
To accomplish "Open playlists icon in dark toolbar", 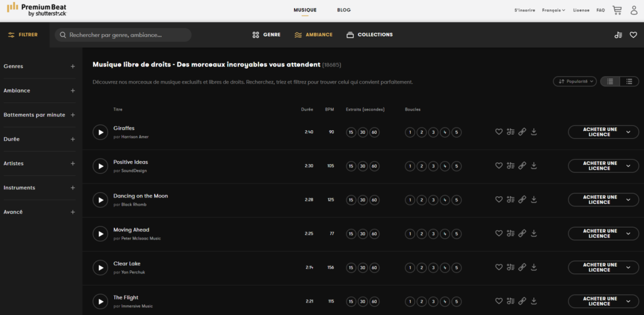I will [x=618, y=35].
